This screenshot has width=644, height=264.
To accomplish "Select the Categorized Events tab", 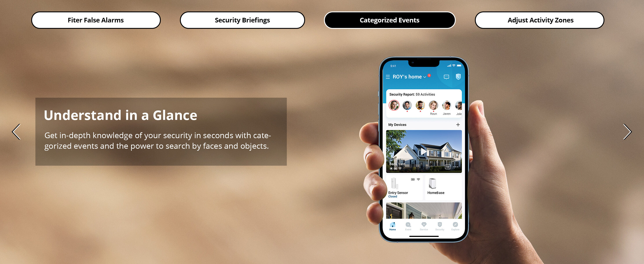I will pos(389,20).
